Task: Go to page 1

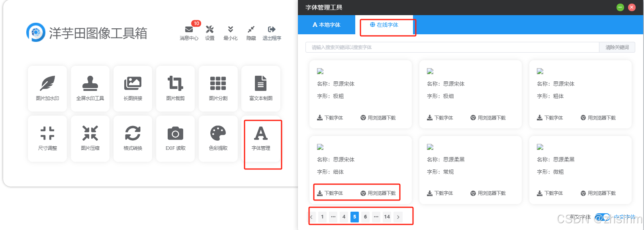Action: [322, 217]
